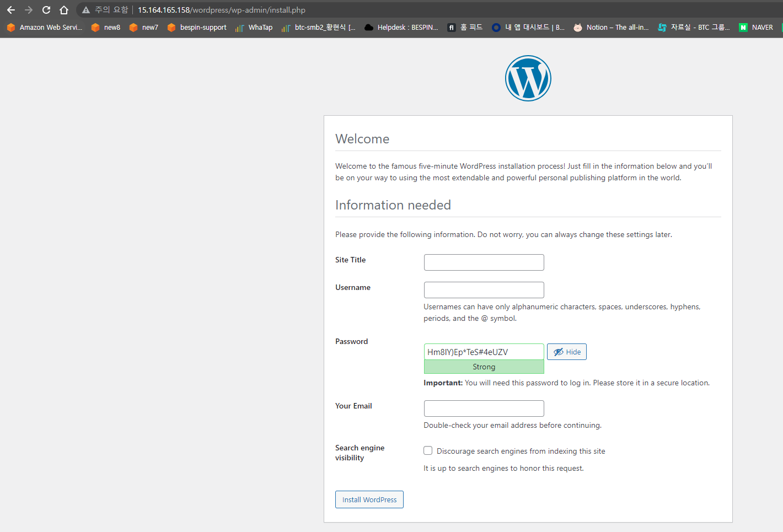Click the Username label

[353, 287]
